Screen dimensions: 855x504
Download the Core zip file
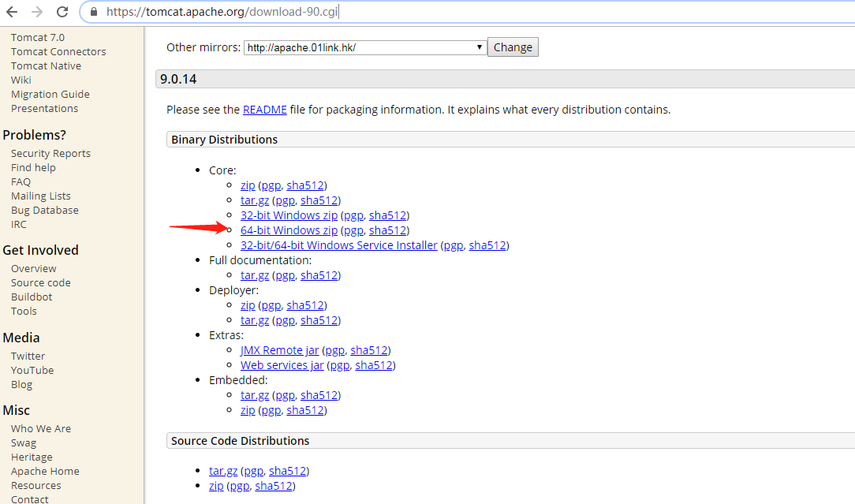(248, 185)
